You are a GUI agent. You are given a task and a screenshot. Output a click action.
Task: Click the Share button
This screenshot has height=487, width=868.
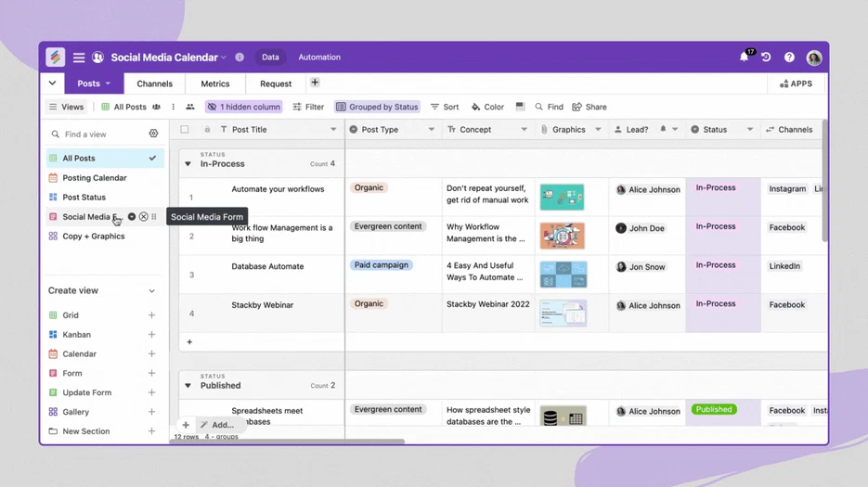point(589,107)
